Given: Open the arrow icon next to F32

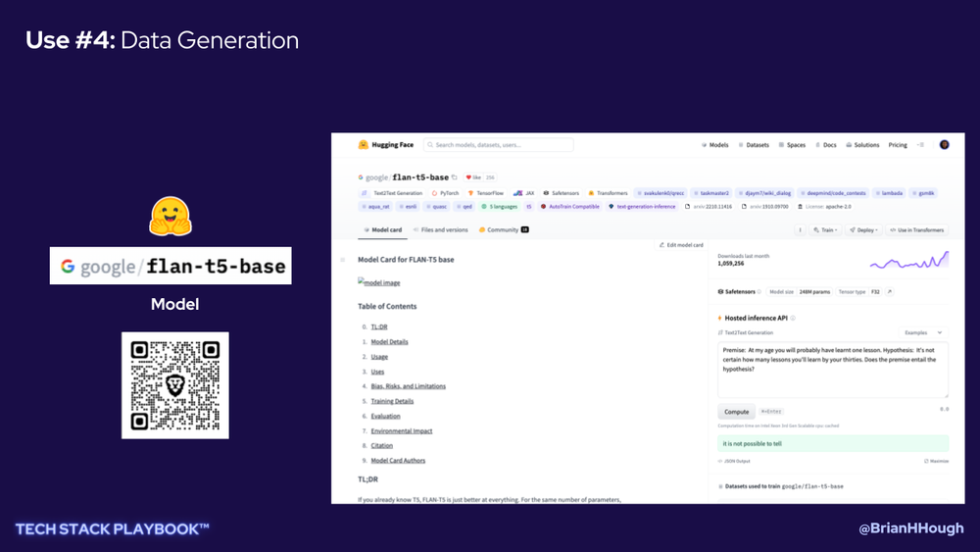Looking at the screenshot, I should (890, 292).
